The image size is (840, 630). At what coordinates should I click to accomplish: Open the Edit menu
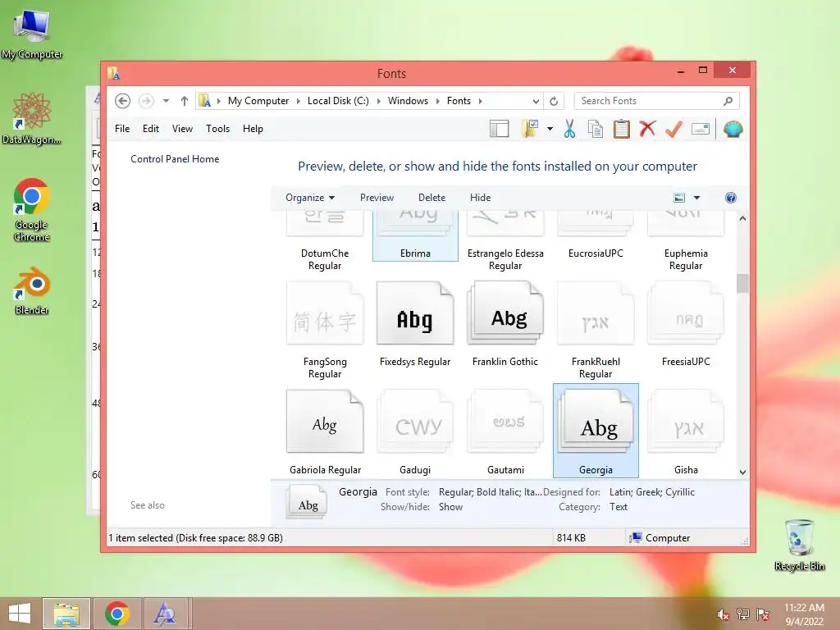(151, 129)
